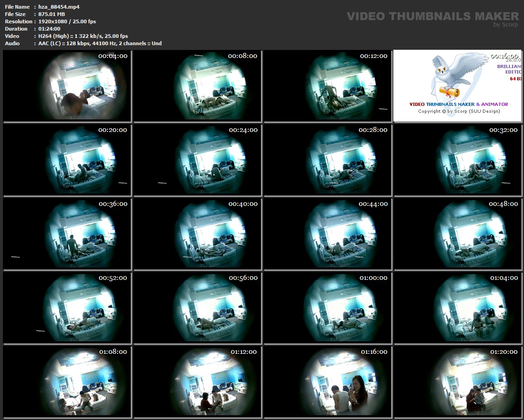The width and height of the screenshot is (524, 420).
Task: Pick the frame stamped 00:40:00
Action: (197, 234)
